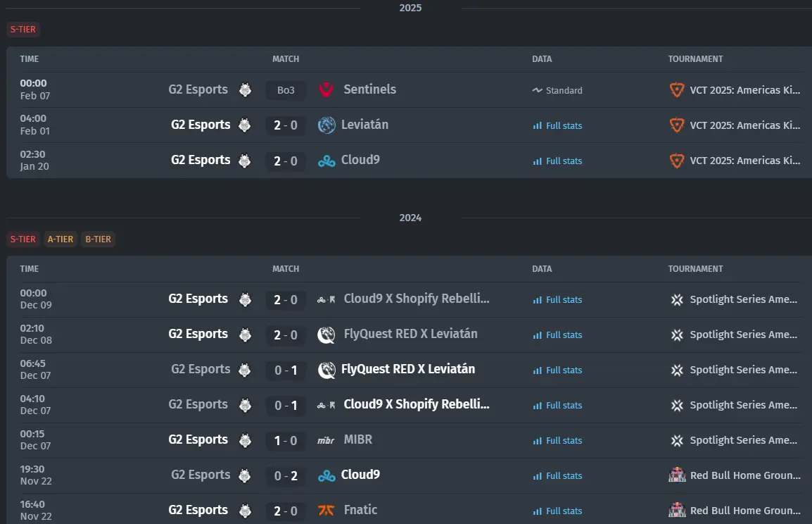Click the G2 Esports logo in the Fnatic row
Image resolution: width=812 pixels, height=524 pixels.
click(x=245, y=511)
